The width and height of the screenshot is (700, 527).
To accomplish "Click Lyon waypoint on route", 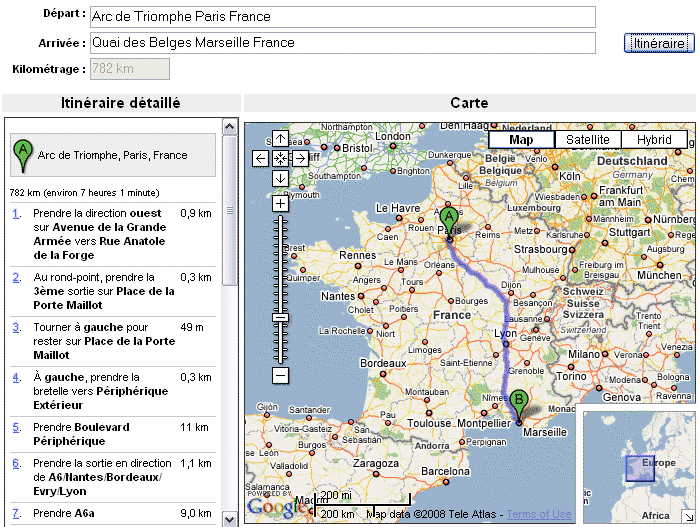I will click(506, 344).
